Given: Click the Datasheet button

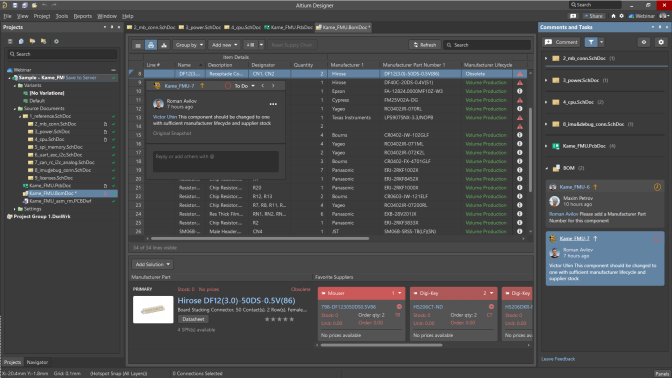Looking at the screenshot, I should tap(193, 319).
